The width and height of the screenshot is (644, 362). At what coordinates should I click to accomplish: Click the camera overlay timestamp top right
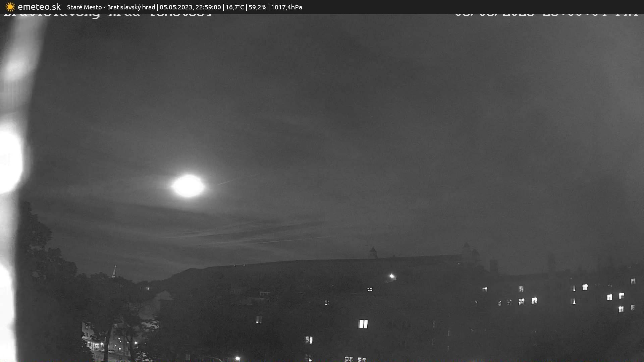(x=546, y=14)
